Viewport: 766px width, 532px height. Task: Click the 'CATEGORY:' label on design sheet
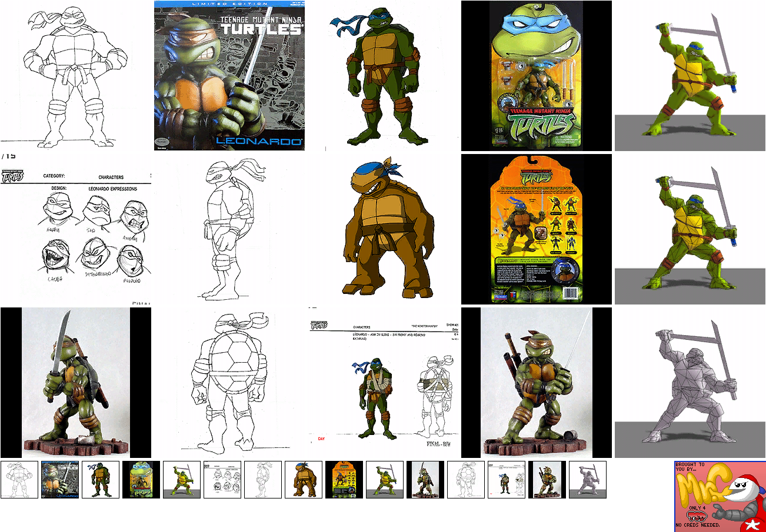coord(54,176)
